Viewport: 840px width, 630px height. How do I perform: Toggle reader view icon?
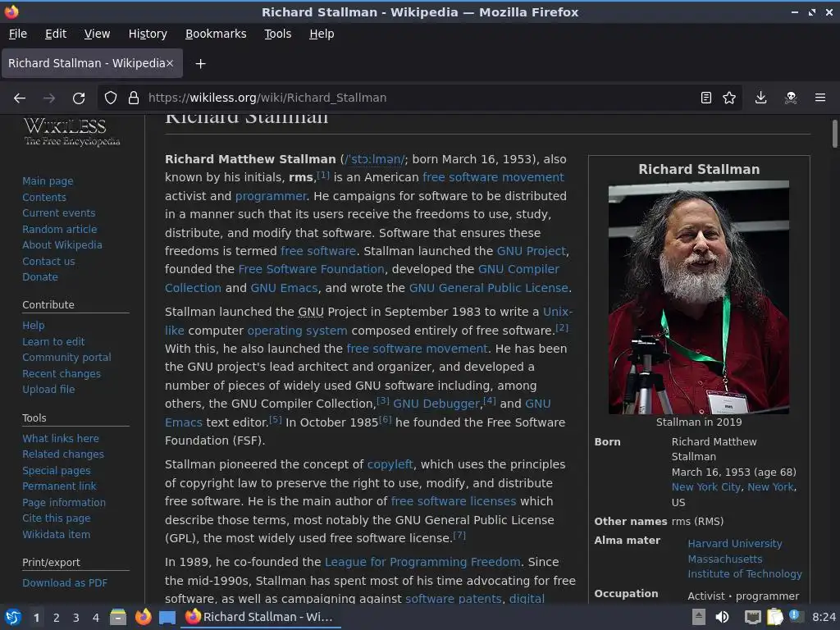(x=706, y=98)
